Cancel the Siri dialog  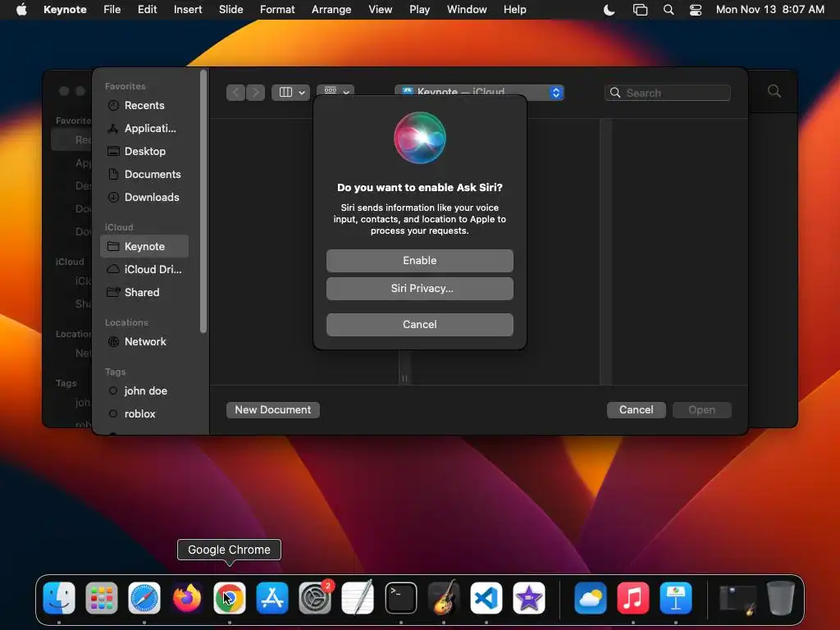[419, 325]
